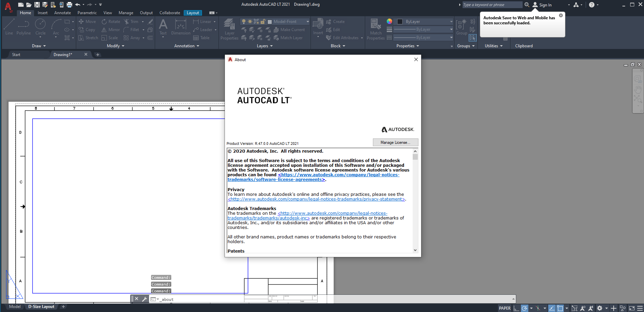Screen dimensions: 644x312
Task: Click the Undo arrow in quick access toolbar
Action: [78, 5]
